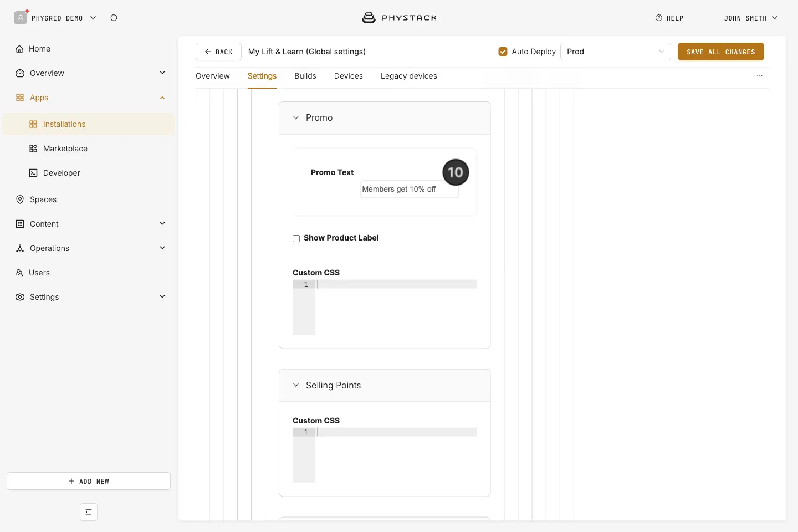This screenshot has height=532, width=798.
Task: Click Save All Changes button
Action: point(721,52)
